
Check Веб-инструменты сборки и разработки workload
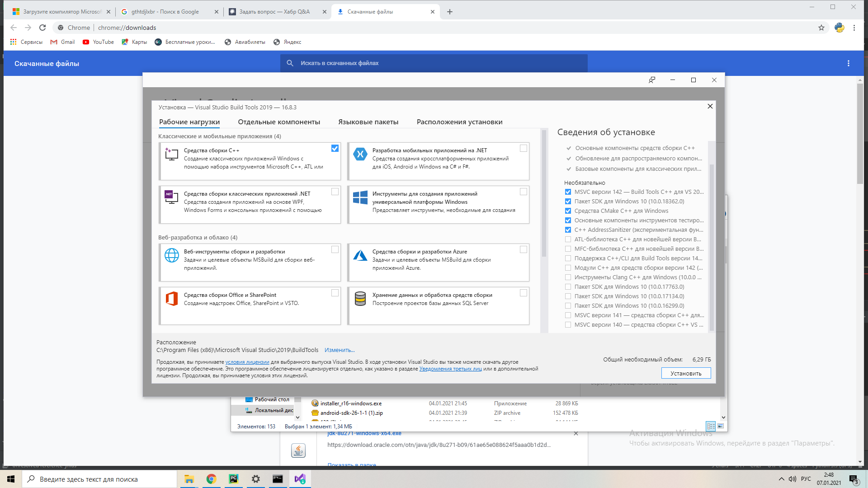pyautogui.click(x=335, y=249)
